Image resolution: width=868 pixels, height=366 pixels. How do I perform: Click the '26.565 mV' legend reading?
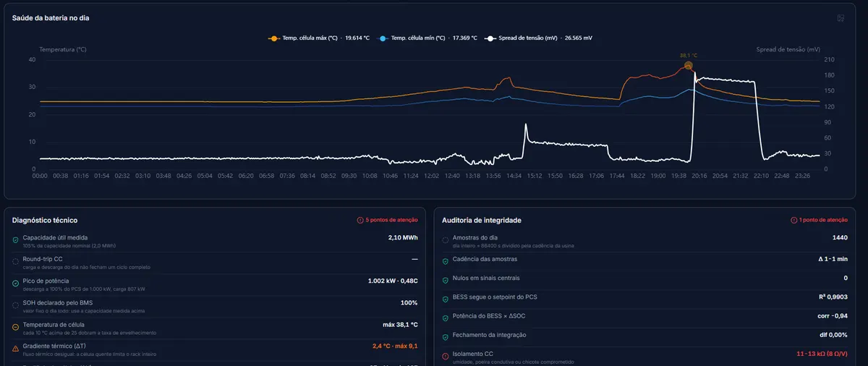tap(579, 38)
